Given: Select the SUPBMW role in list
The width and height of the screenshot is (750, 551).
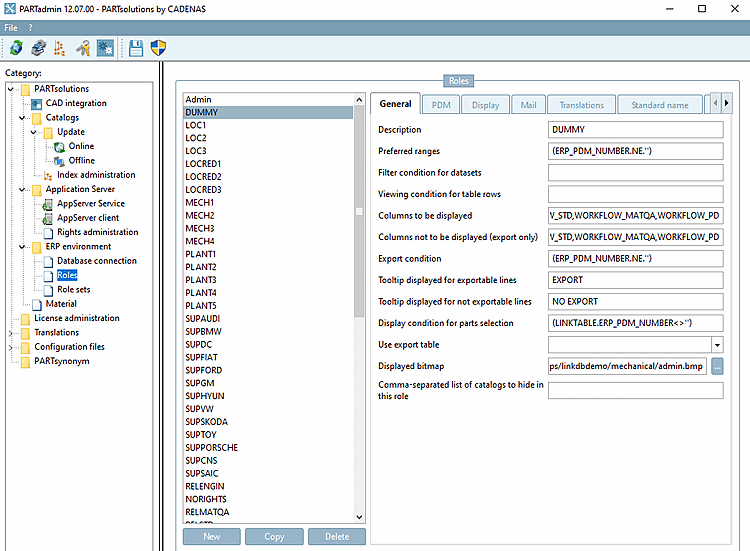Looking at the screenshot, I should 268,331.
